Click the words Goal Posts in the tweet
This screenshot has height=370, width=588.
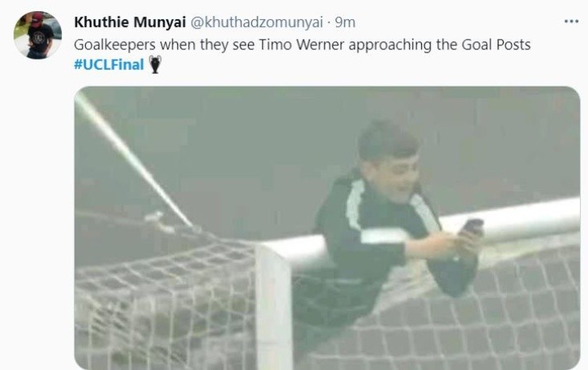click(496, 44)
